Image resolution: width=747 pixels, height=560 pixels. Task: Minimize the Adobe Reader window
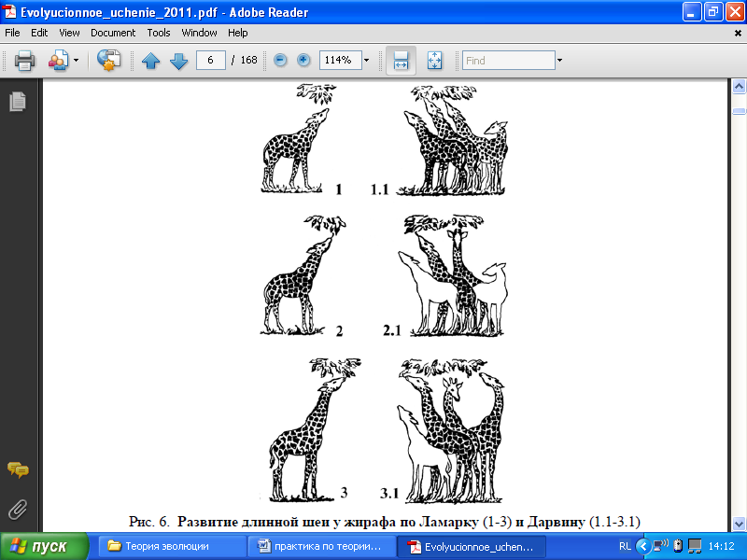692,11
